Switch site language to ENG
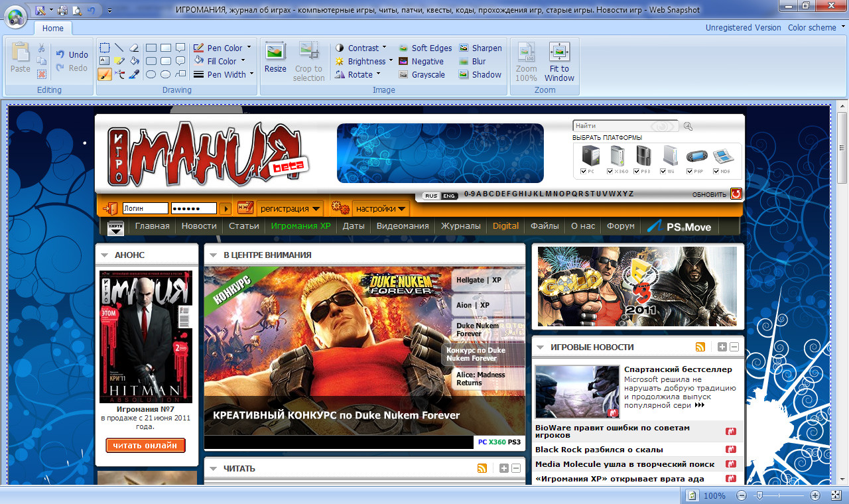The width and height of the screenshot is (849, 504). pyautogui.click(x=449, y=196)
